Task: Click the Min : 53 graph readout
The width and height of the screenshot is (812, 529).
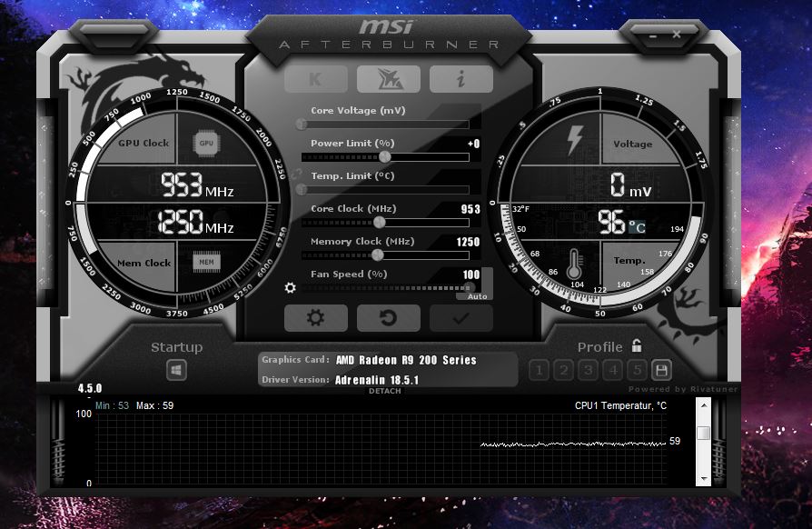Action: pyautogui.click(x=112, y=405)
